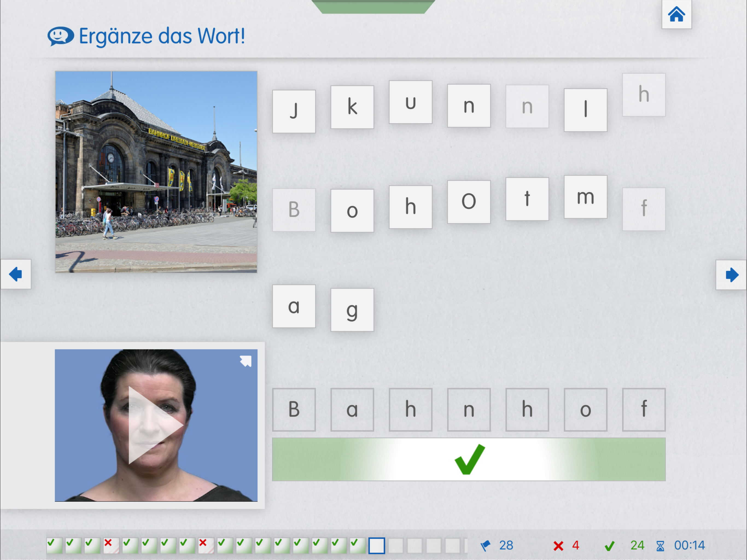Click the blue left arrow navigation
The width and height of the screenshot is (747, 560).
tap(16, 274)
